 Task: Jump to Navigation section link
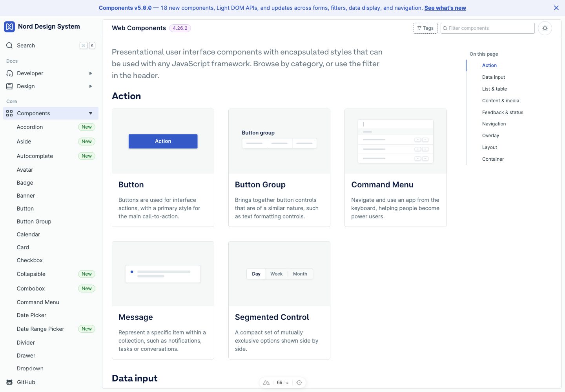click(x=494, y=124)
